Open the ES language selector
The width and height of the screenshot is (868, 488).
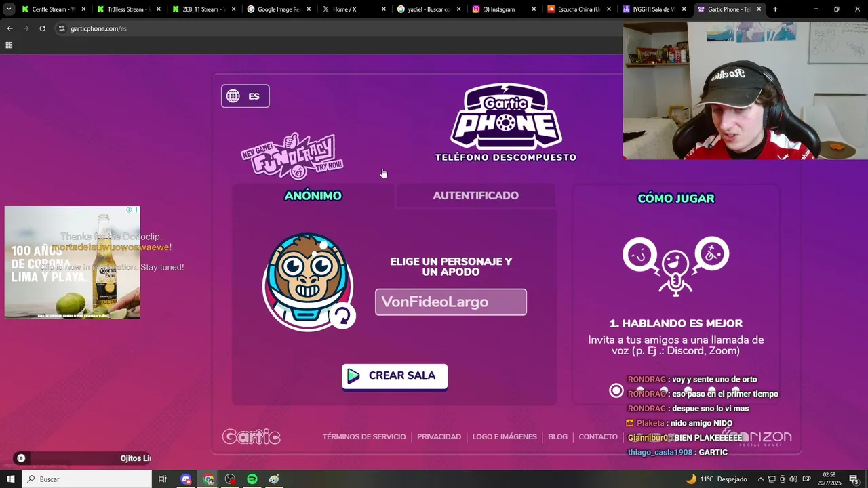pyautogui.click(x=245, y=96)
